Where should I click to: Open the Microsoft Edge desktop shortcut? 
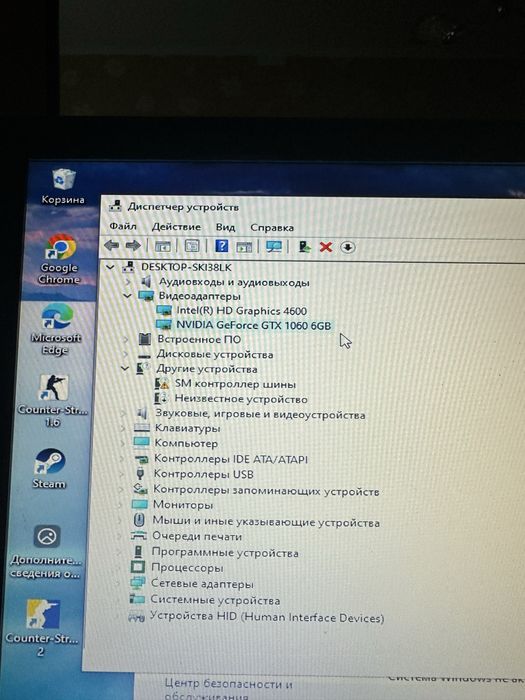click(56, 329)
